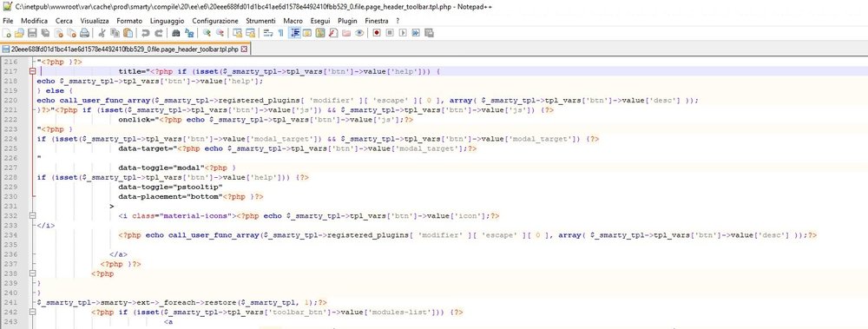Open the Plugin menu
Screen dimensions: 868x329
tap(348, 21)
